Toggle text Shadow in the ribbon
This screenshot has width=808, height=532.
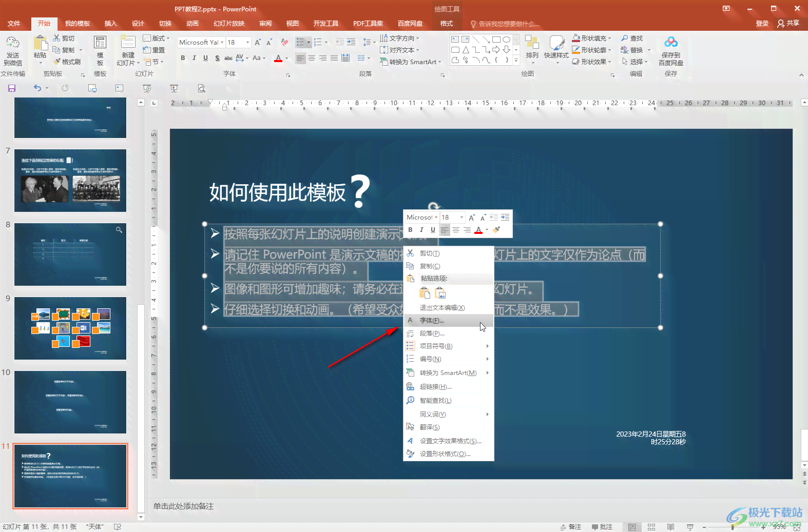[217, 58]
